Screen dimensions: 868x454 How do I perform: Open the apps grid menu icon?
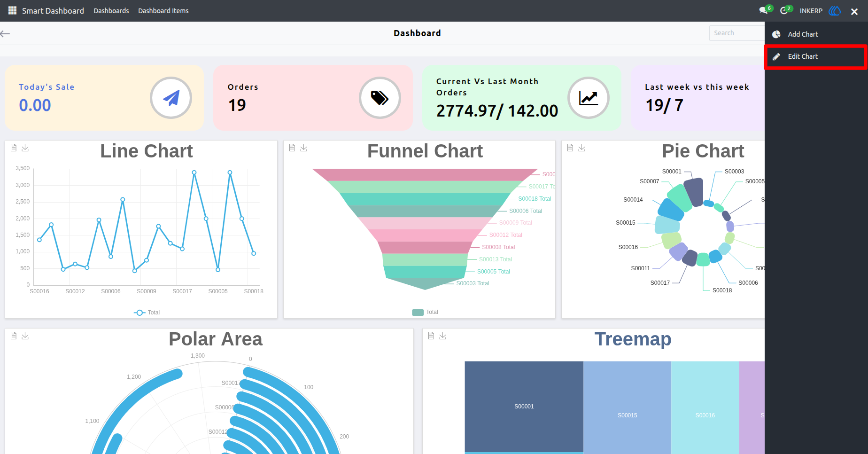tap(12, 10)
